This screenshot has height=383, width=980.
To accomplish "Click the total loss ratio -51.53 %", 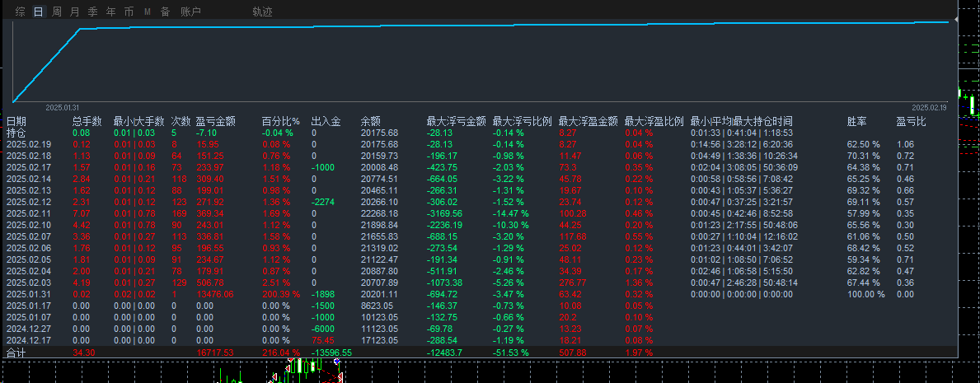I will [511, 353].
